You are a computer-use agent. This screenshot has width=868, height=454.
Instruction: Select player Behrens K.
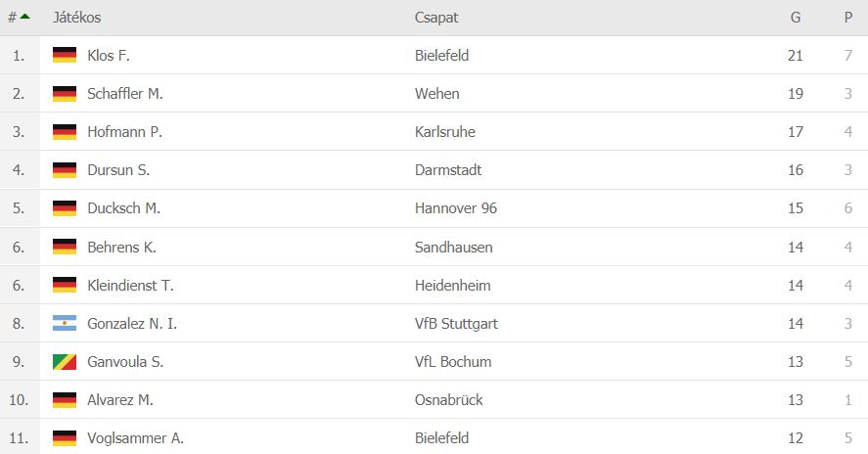pyautogui.click(x=121, y=247)
